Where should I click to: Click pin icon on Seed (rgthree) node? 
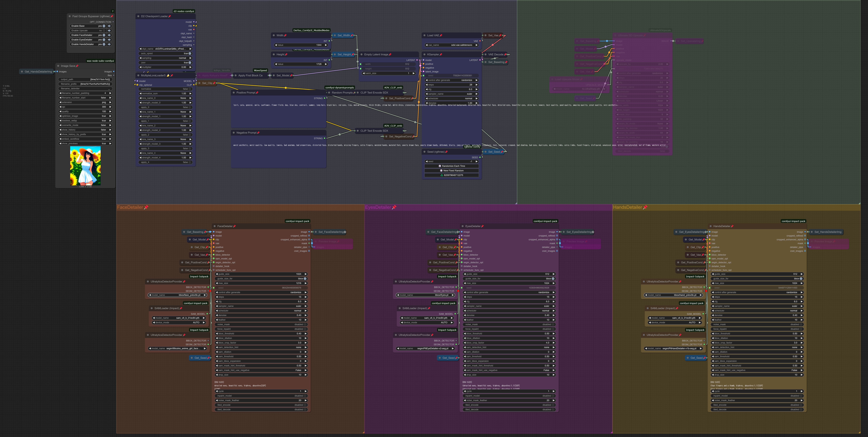pyautogui.click(x=447, y=152)
